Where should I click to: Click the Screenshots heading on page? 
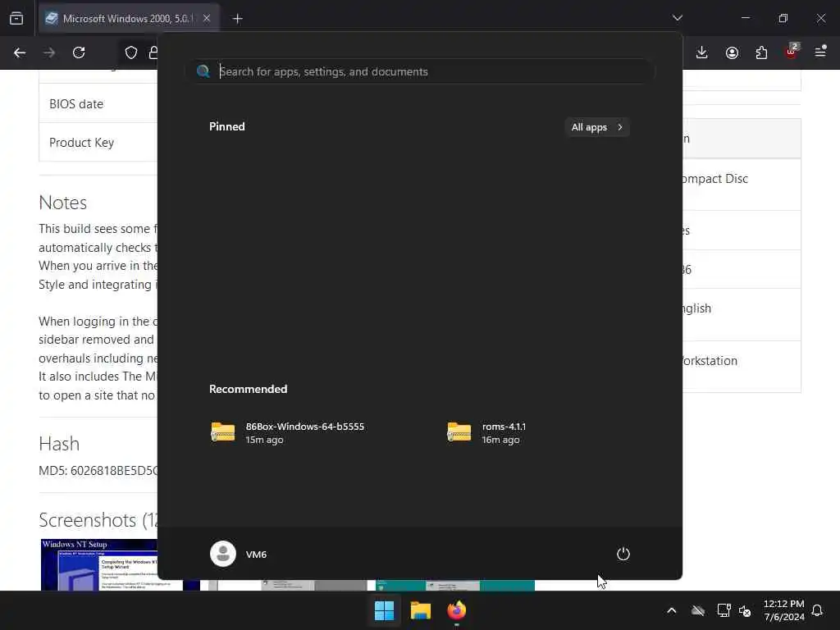tap(98, 520)
